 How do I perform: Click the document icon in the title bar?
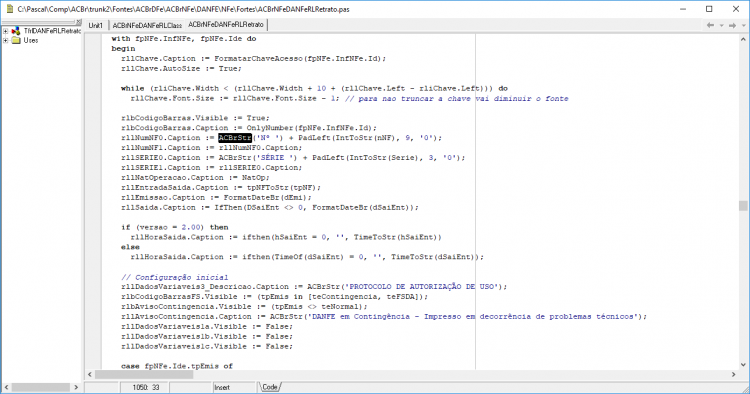click(10, 9)
